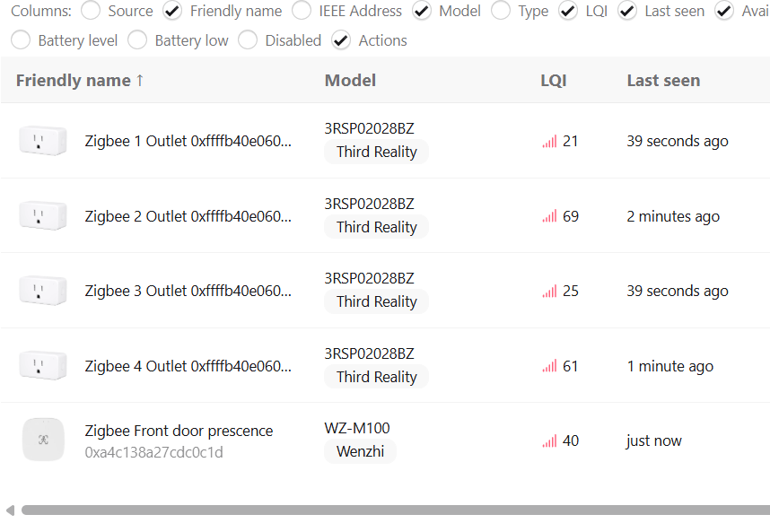Screen dimensions: 770x532
Task: Click the signal bars icon beside 40
Action: 549,441
